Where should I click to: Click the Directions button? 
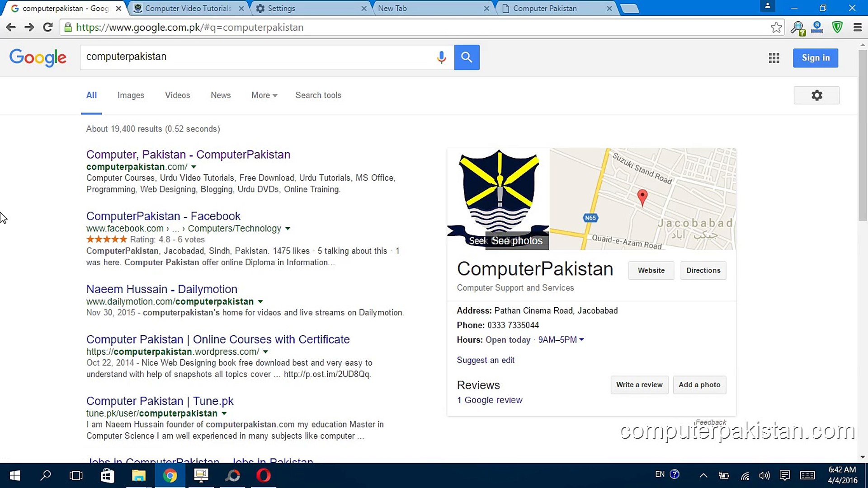tap(703, 270)
